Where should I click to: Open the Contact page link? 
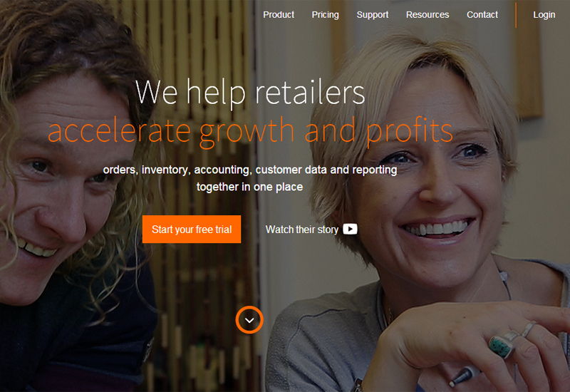[x=482, y=14]
